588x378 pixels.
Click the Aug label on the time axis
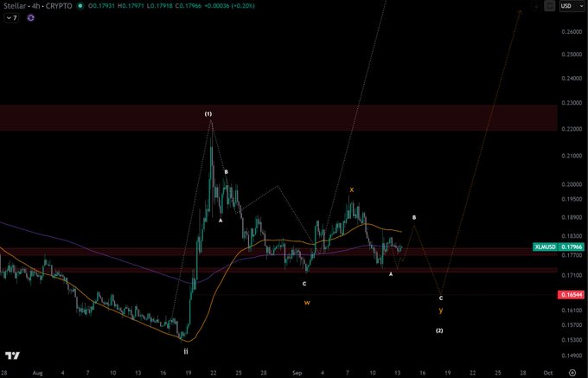(x=37, y=373)
